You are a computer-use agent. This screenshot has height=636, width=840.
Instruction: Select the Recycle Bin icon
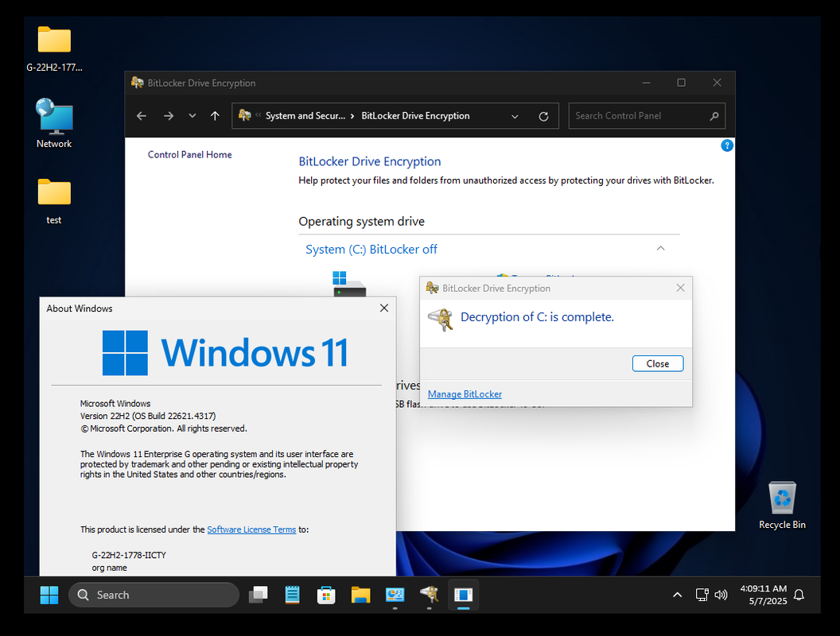point(782,505)
